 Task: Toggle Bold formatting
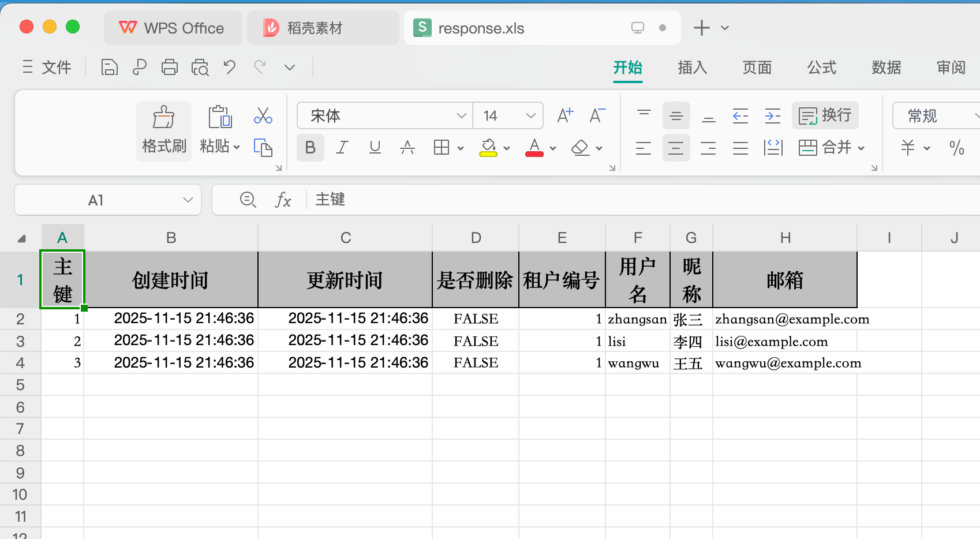(x=310, y=148)
